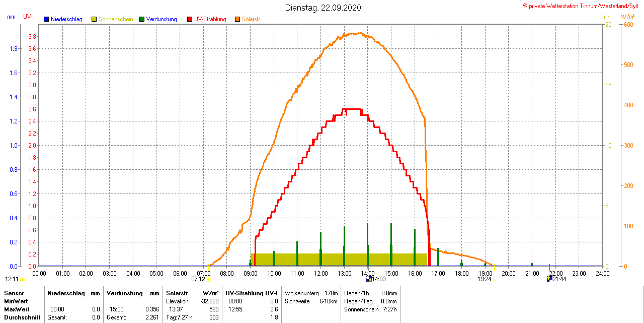Click the chart title Dienstag, 22.09.2020

tap(323, 8)
